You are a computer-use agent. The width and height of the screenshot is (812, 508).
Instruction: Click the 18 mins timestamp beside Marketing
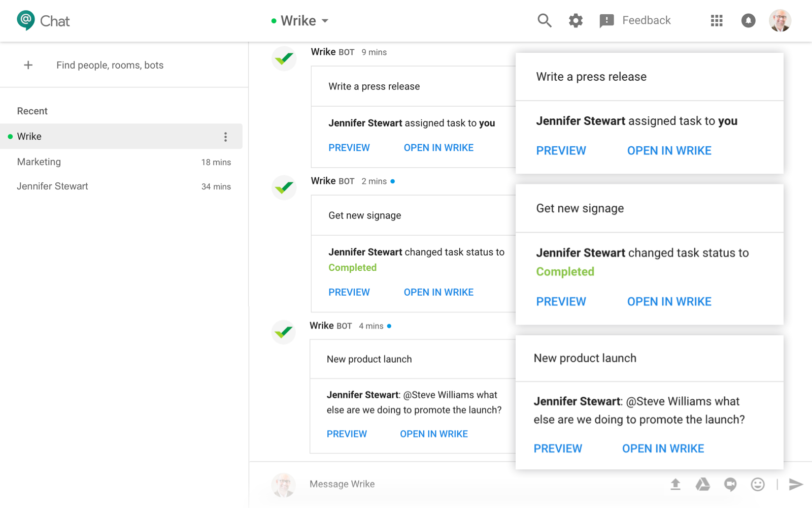coord(216,163)
